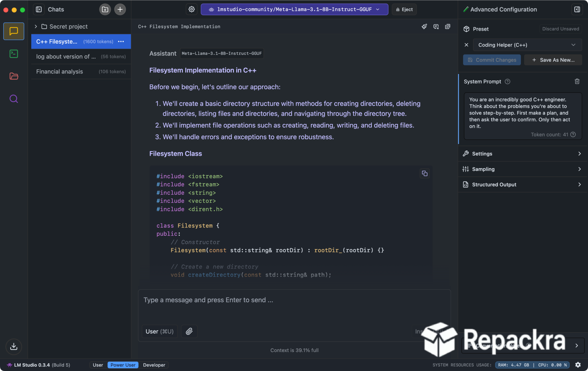Open System Prompt help question mark

tap(508, 81)
